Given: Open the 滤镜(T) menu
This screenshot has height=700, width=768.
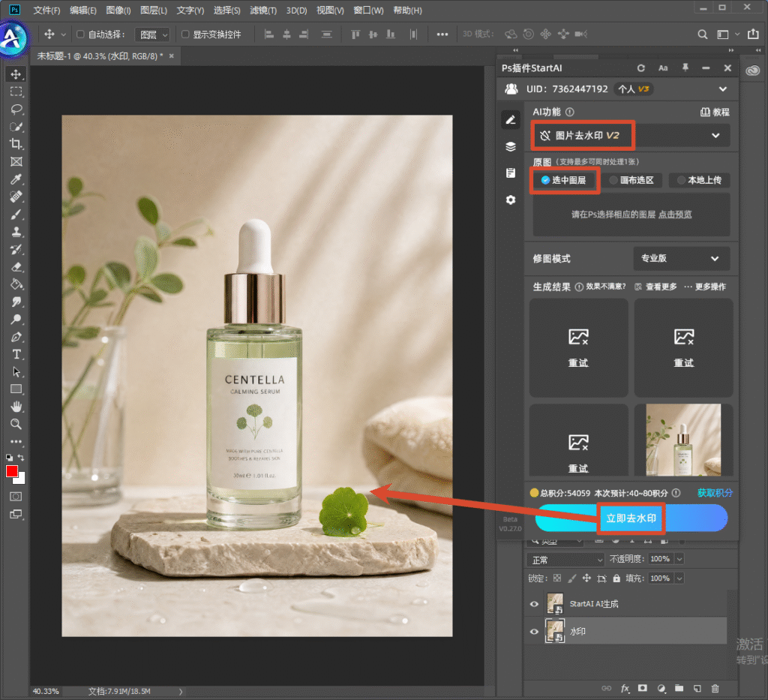Looking at the screenshot, I should pos(263,11).
